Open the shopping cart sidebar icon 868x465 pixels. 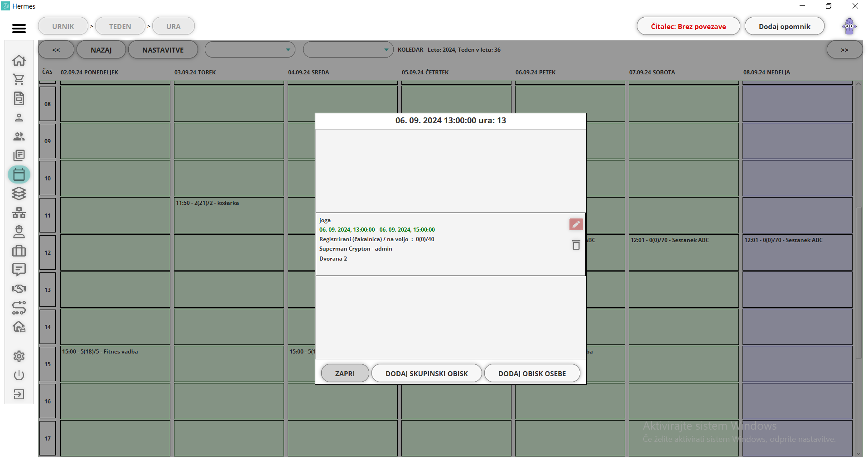tap(19, 79)
